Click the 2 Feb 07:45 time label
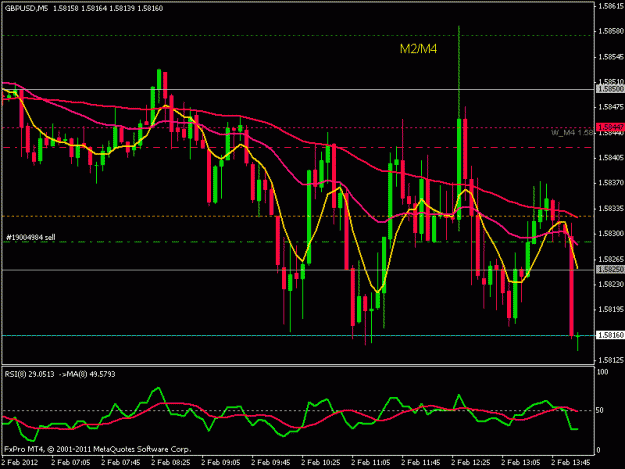 tap(120, 463)
